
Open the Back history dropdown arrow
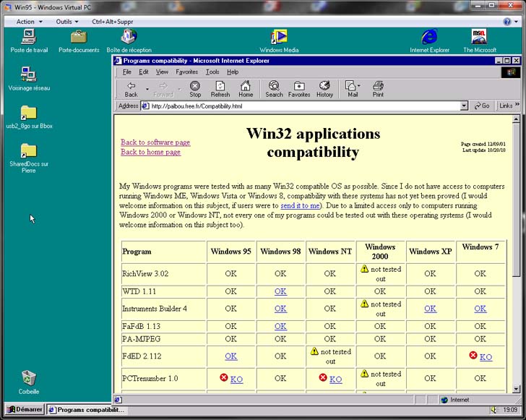pos(147,90)
